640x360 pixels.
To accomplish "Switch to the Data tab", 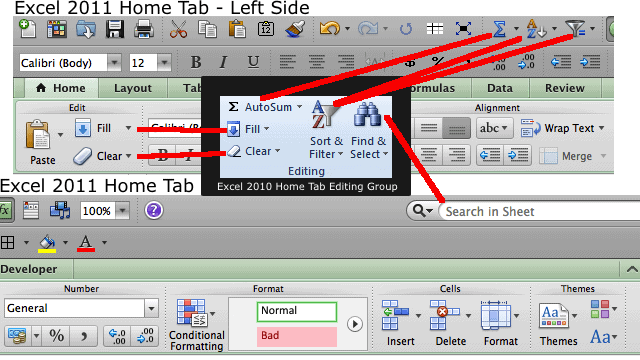I will [x=500, y=88].
